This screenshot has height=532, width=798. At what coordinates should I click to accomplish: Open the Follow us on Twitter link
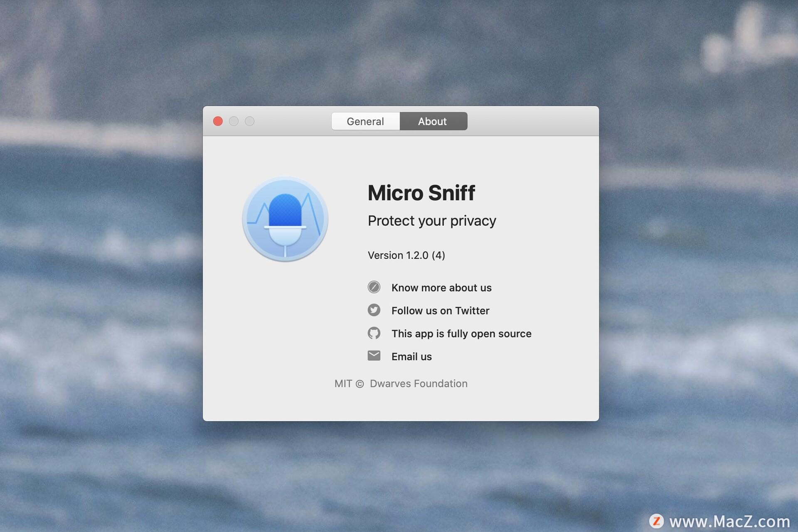440,311
